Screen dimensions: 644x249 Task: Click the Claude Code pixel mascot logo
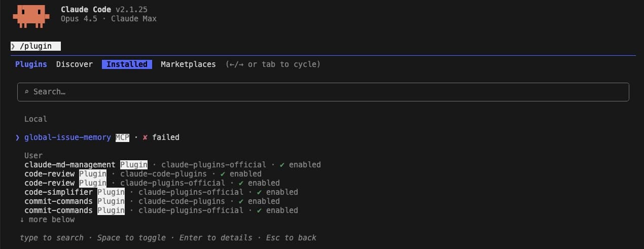coord(31,16)
